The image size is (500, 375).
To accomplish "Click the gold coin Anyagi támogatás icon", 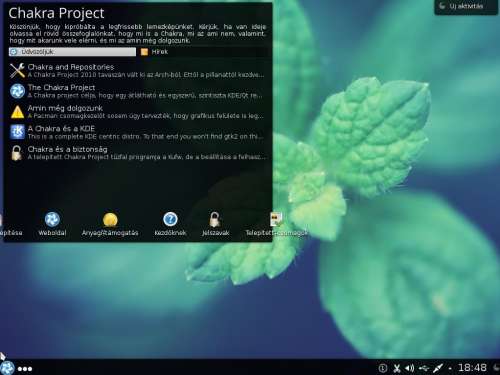I will (x=110, y=220).
